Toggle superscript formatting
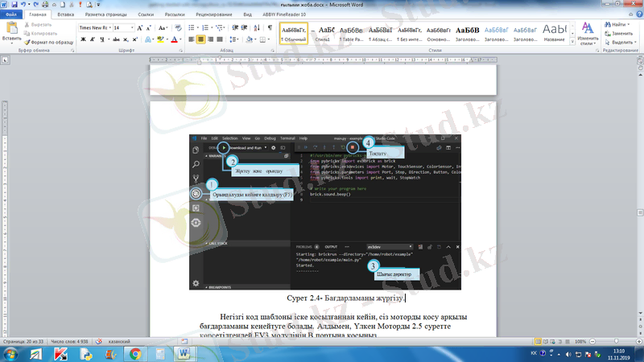This screenshot has height=362, width=644. tap(134, 39)
